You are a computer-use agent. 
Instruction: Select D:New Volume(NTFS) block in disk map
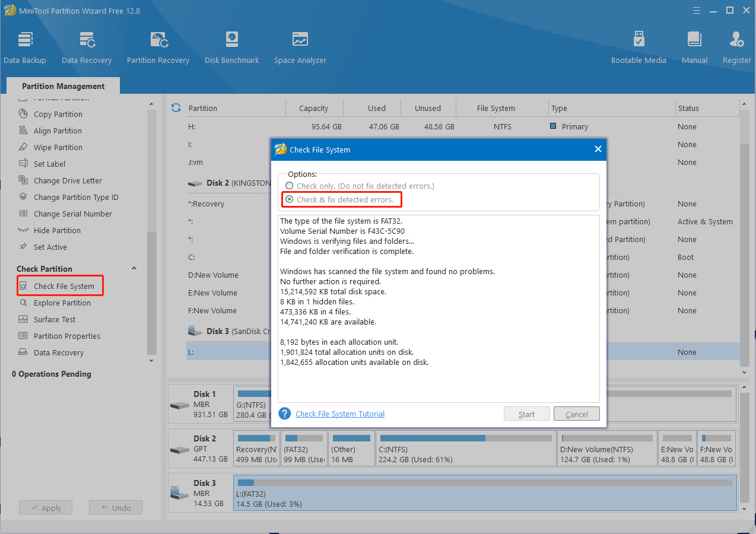[606, 449]
